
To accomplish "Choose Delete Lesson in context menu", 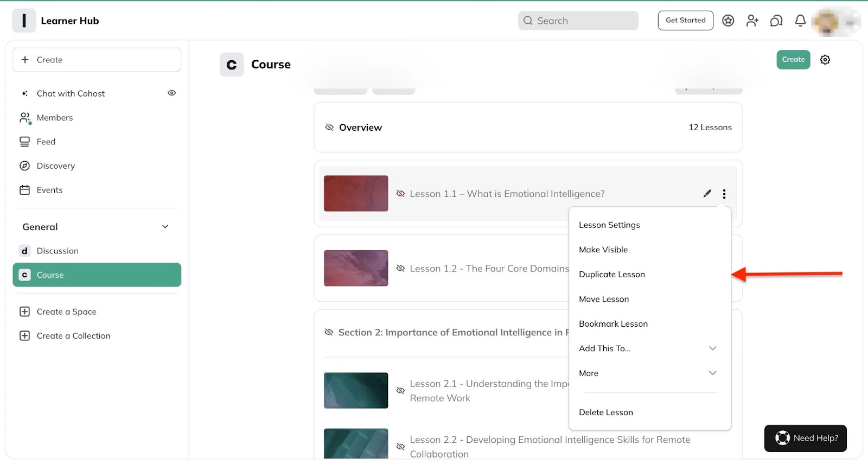I will [606, 412].
